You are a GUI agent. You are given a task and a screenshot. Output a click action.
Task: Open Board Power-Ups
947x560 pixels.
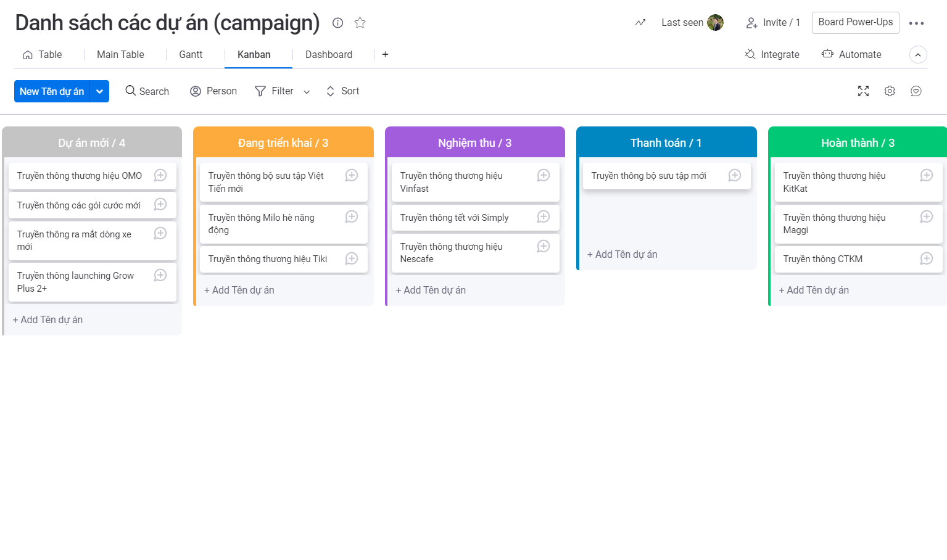coord(855,22)
